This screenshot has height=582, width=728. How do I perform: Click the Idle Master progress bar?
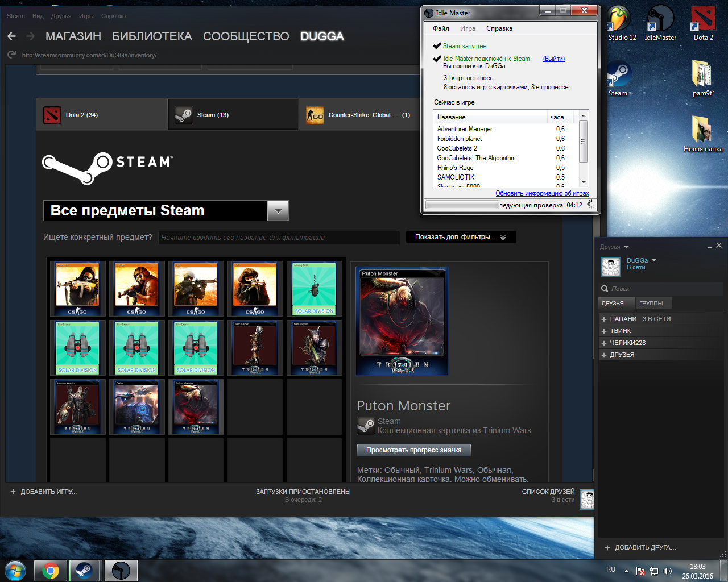(x=462, y=205)
